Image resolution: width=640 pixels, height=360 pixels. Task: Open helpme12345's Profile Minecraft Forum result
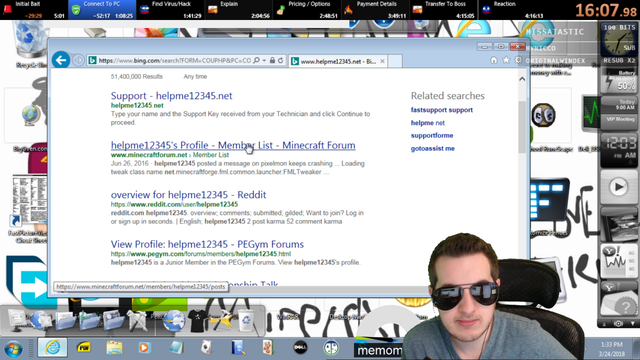pyautogui.click(x=233, y=145)
